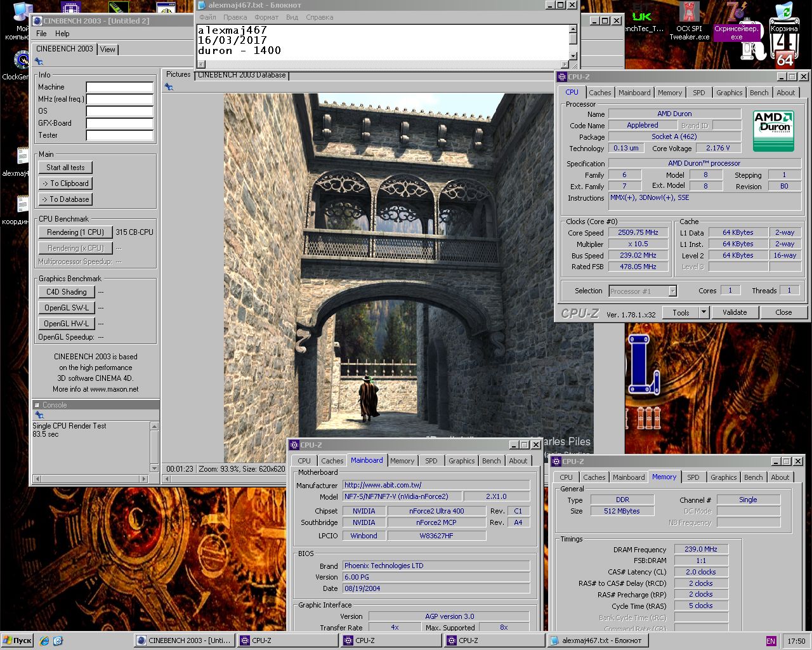This screenshot has height=650, width=812.
Task: Click the Notepad horizontal scrollbar right arrow
Action: [x=565, y=64]
